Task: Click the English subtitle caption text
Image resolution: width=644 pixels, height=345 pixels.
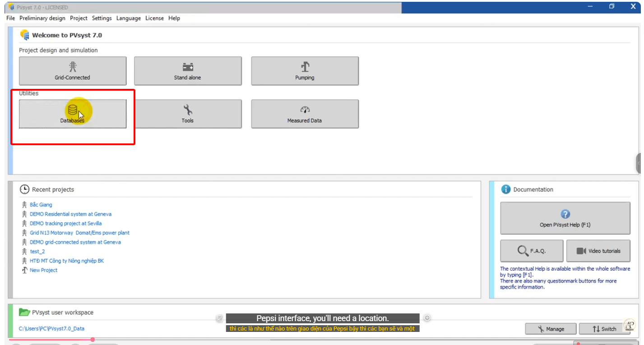Action: click(x=323, y=318)
